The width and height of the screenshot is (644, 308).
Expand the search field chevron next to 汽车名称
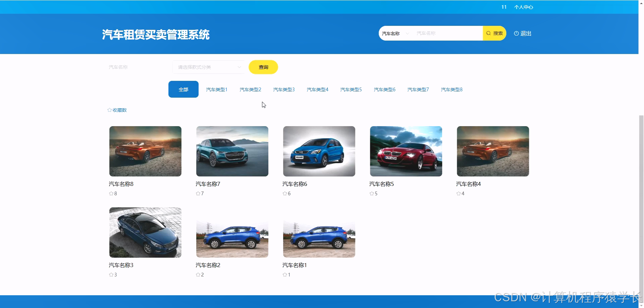click(x=407, y=33)
